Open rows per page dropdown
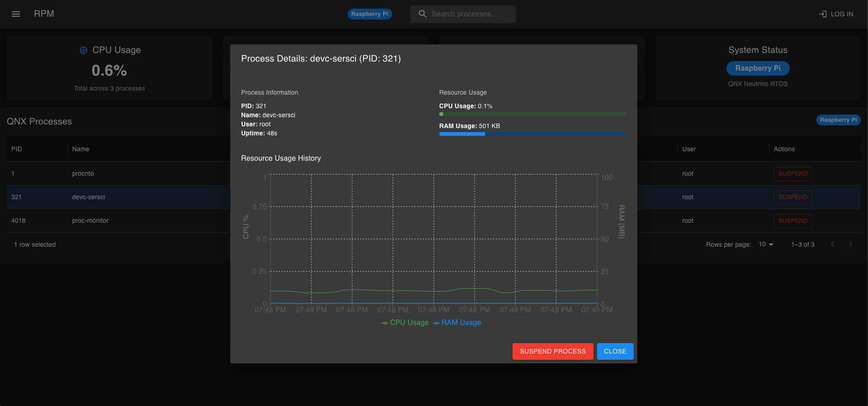The image size is (868, 406). tap(766, 244)
